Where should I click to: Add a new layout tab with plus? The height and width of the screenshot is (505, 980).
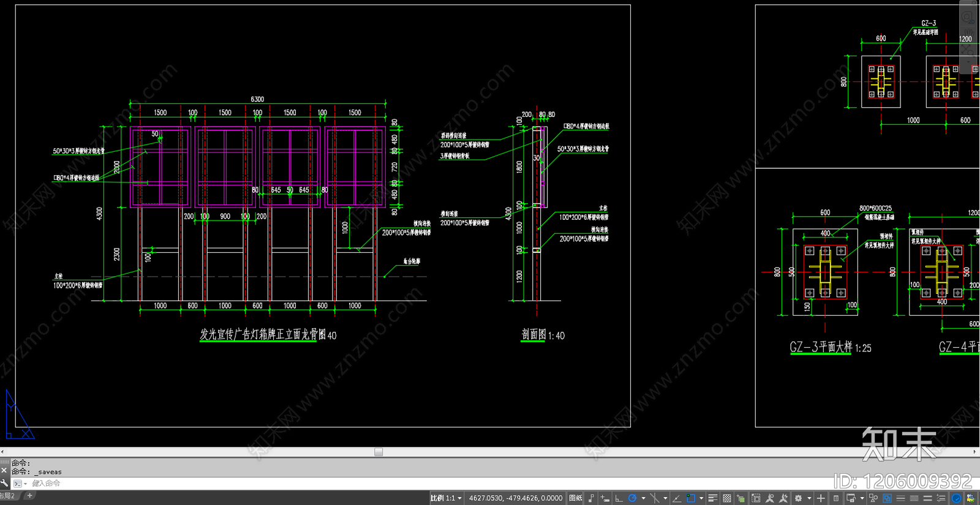tap(29, 496)
